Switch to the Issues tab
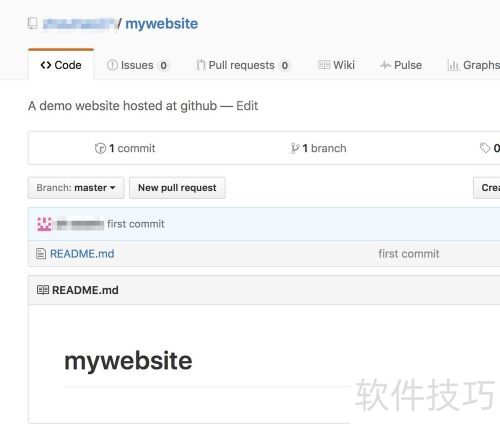The height and width of the screenshot is (432, 500). tap(137, 65)
